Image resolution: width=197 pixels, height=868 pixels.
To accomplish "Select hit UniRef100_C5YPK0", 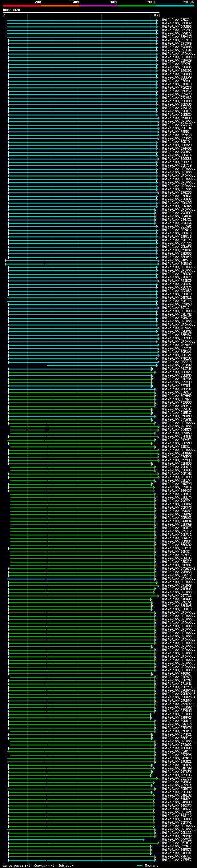I will (177, 139).
